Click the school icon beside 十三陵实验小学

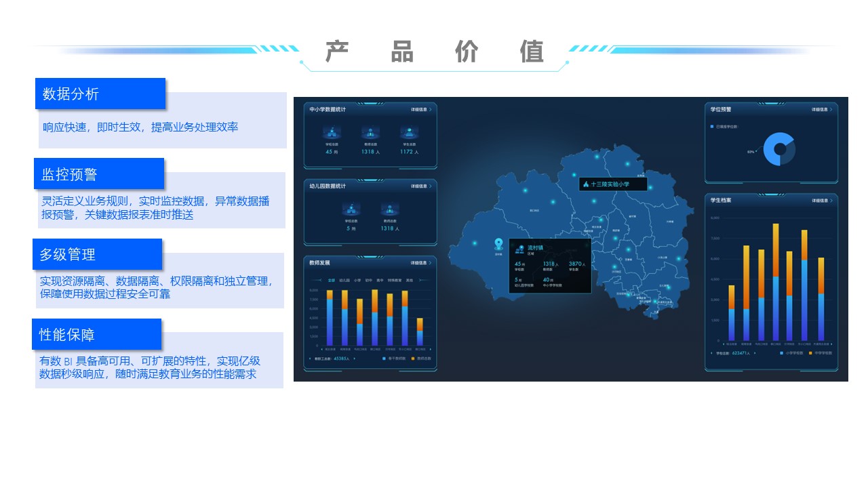(585, 184)
